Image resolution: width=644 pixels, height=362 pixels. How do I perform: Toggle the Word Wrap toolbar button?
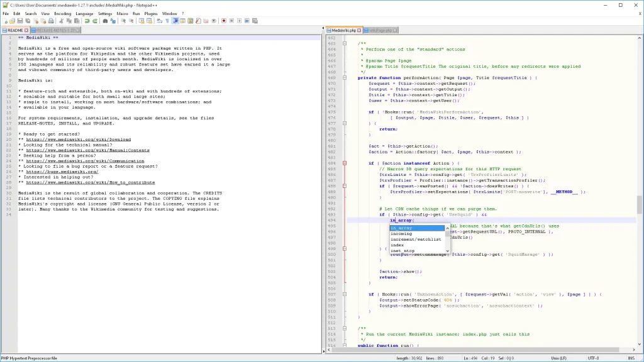tap(160, 21)
